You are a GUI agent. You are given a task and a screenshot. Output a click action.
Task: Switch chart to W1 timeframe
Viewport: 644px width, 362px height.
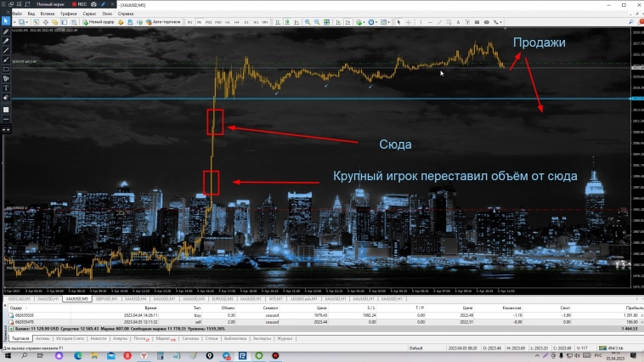pos(256,22)
